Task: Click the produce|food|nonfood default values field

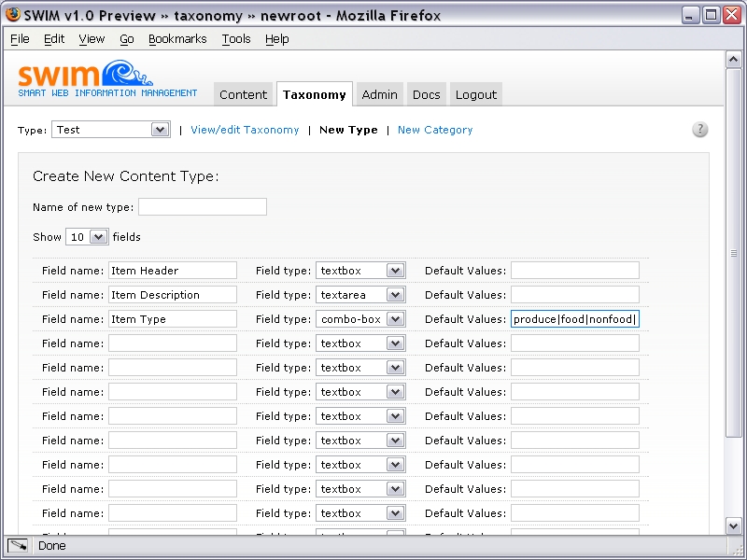Action: (x=575, y=319)
